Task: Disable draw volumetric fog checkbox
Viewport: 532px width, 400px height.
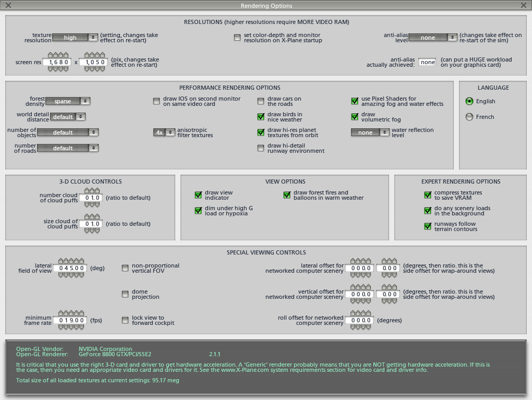Action: (x=355, y=117)
